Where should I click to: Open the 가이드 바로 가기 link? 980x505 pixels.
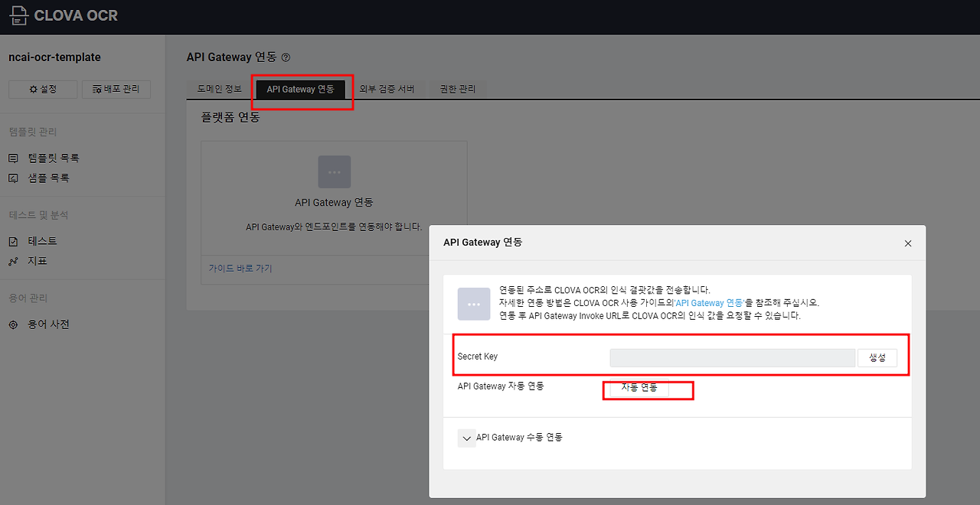pyautogui.click(x=240, y=269)
